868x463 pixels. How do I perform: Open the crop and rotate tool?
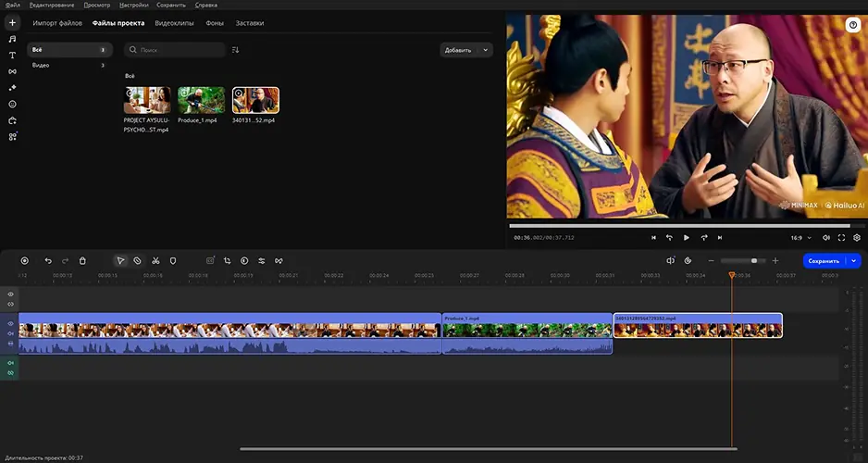[x=227, y=261]
